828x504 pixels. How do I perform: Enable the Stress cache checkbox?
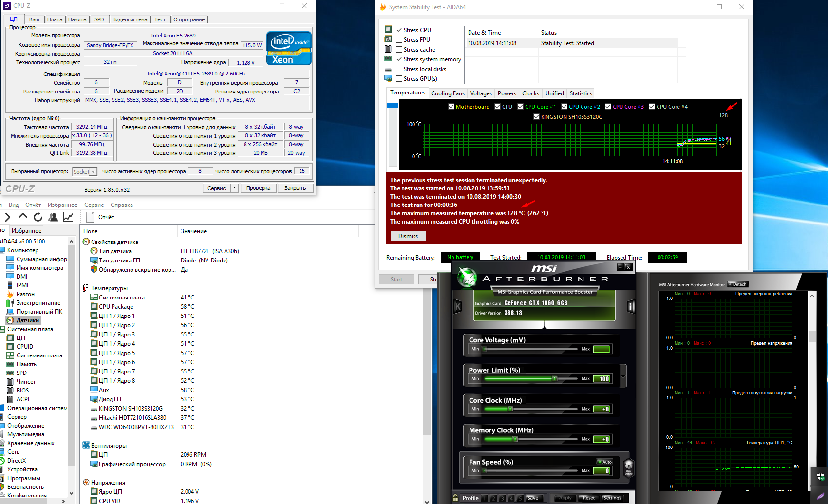click(x=399, y=50)
